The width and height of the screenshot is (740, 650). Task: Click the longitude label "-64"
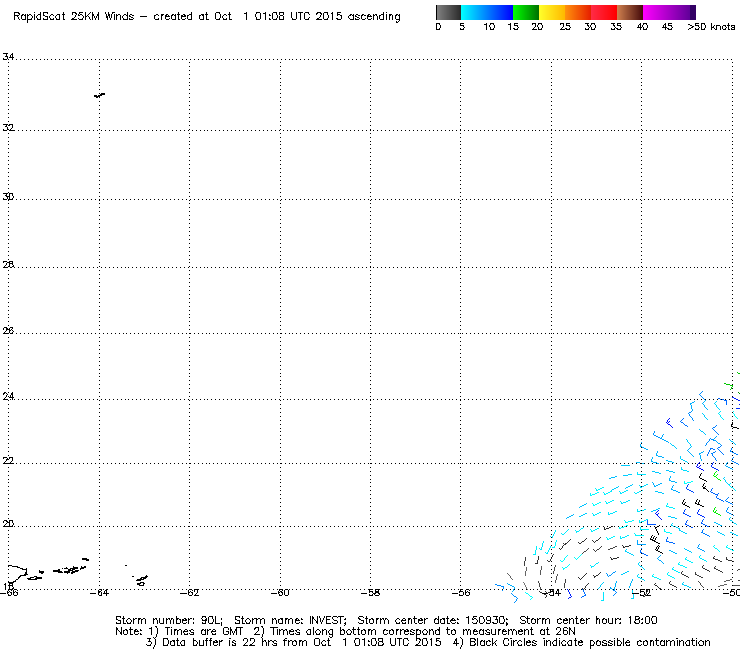[99, 593]
